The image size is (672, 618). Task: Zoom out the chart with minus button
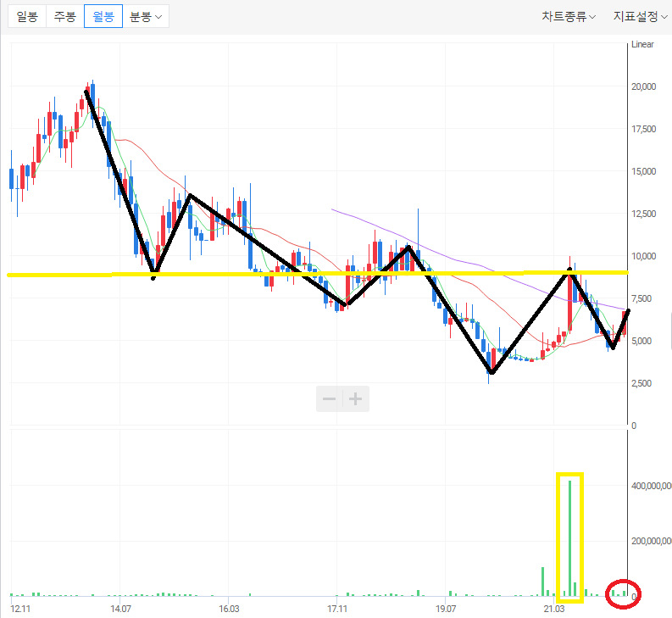tap(329, 398)
